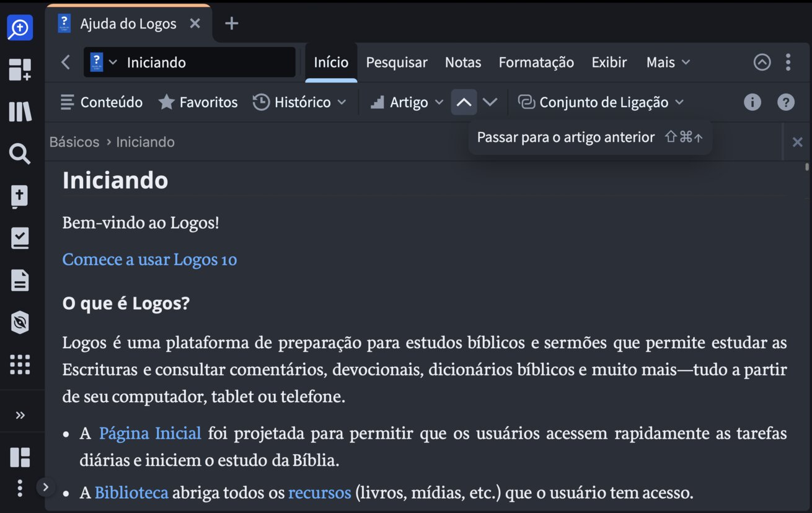Click the Iniciando article heading
Screen dimensions: 812x513
(x=115, y=180)
